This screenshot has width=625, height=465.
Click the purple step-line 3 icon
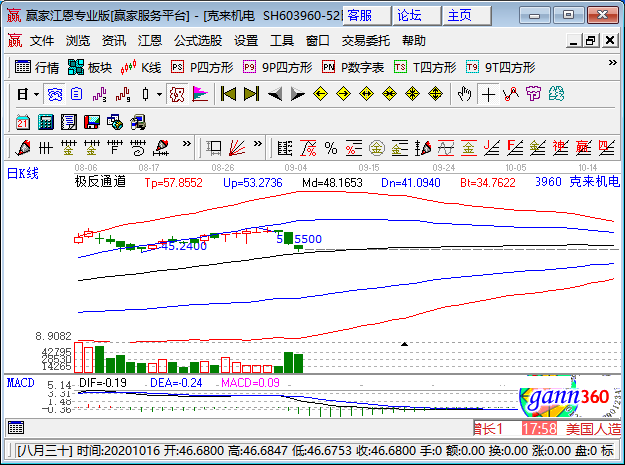point(99,94)
